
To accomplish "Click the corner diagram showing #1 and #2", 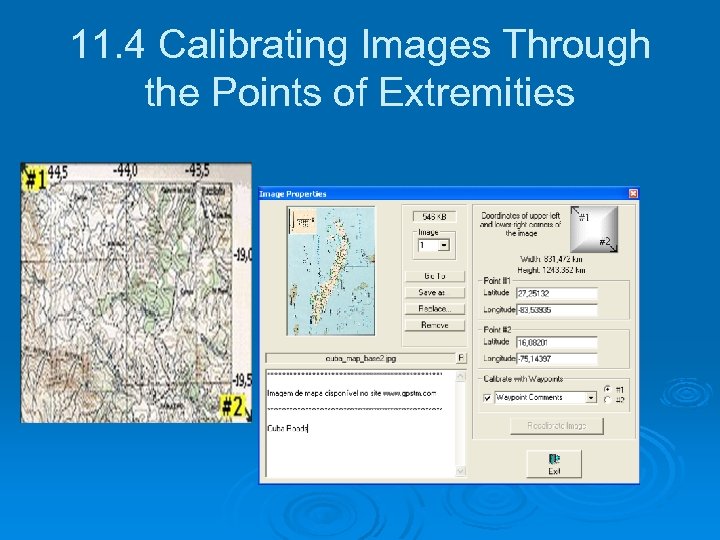I will 594,229.
